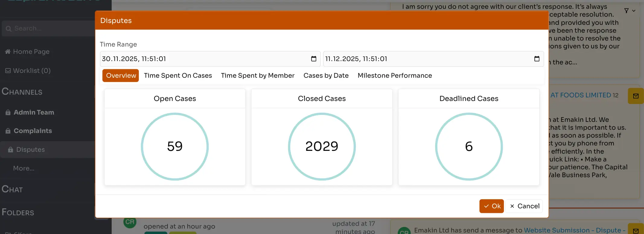Open calendar picker for end date
Screen dimensions: 644x234
537,59
